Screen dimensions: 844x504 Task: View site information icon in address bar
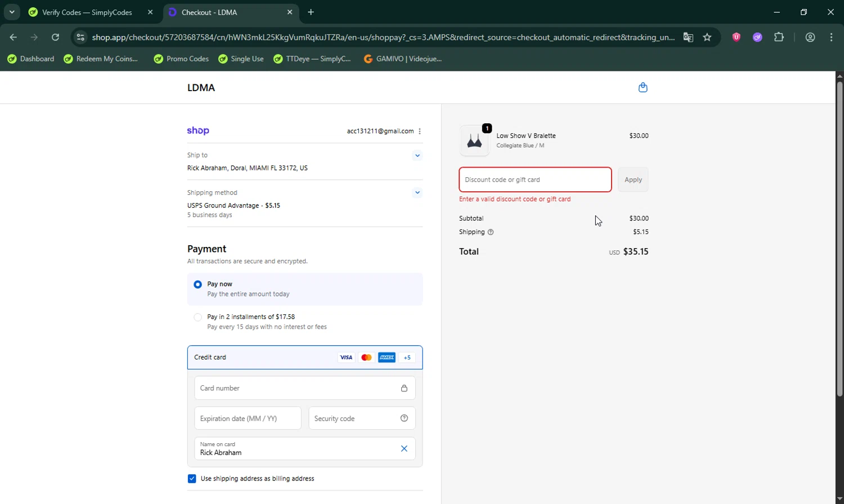click(x=80, y=37)
